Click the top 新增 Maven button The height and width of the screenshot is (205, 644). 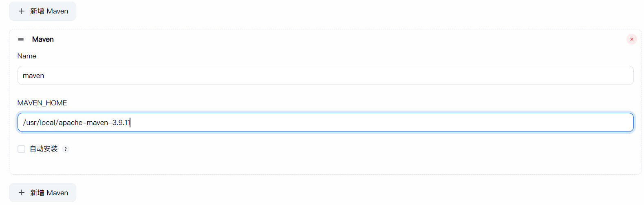(x=42, y=11)
